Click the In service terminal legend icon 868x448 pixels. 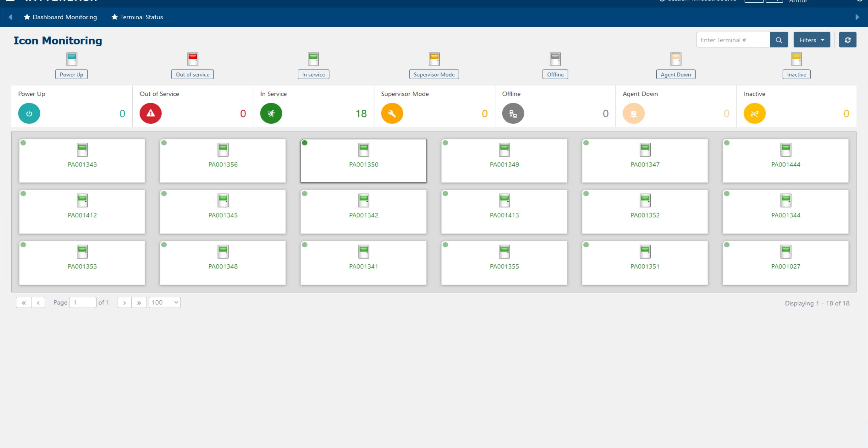pyautogui.click(x=313, y=59)
